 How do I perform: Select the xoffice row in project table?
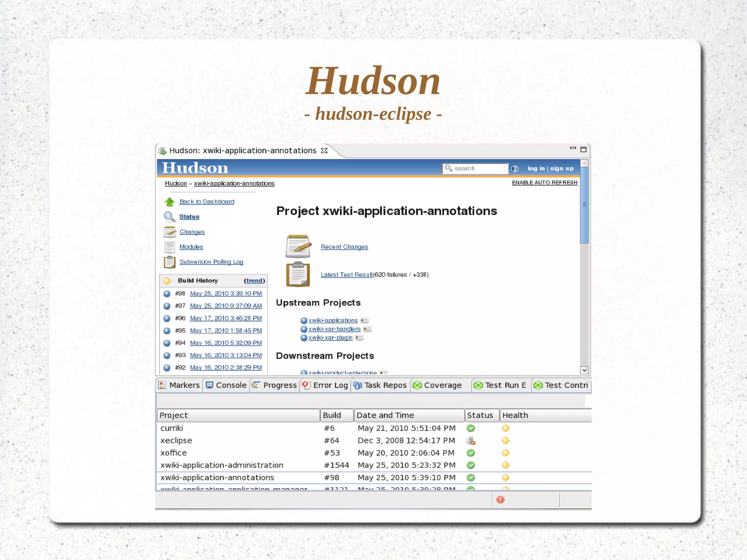(x=174, y=453)
